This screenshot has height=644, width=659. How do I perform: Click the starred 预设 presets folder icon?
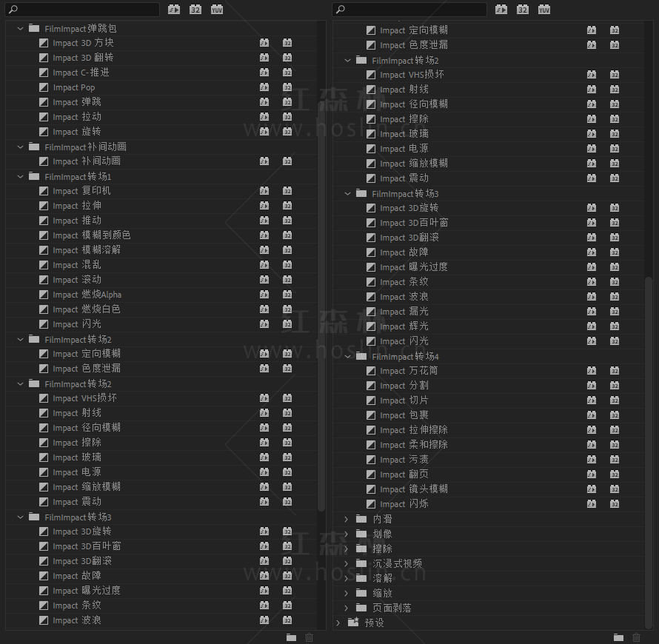tap(353, 622)
